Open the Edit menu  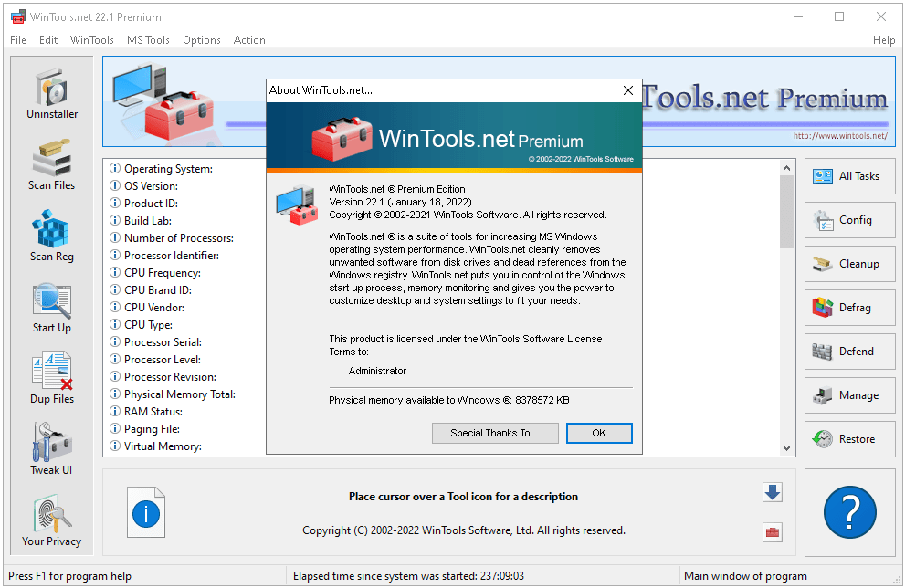(x=48, y=40)
